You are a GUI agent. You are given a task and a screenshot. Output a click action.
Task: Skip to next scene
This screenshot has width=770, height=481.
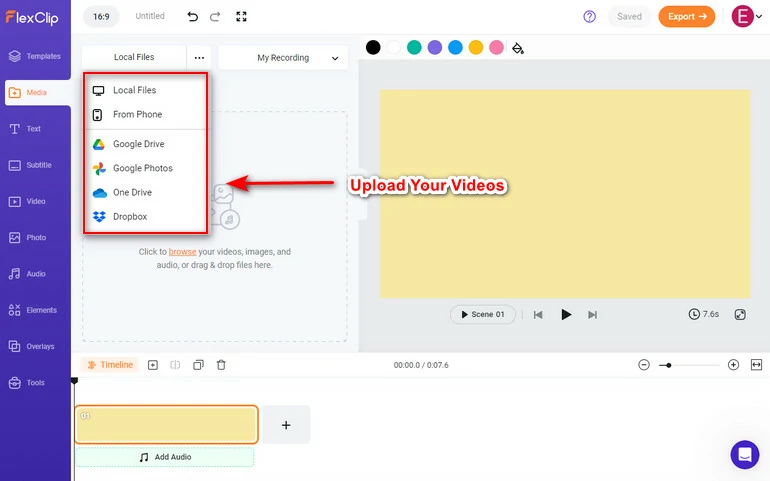593,315
